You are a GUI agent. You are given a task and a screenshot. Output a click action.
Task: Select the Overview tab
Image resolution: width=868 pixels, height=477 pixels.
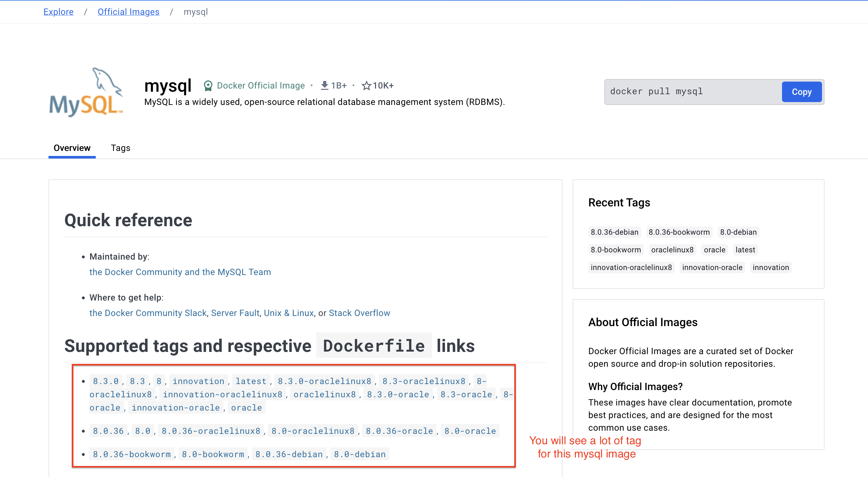tap(72, 148)
